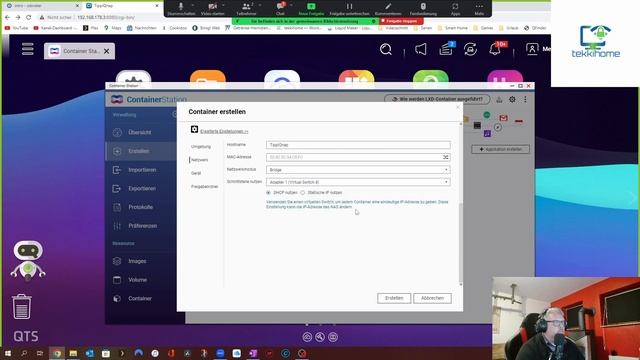This screenshot has width=640, height=360.
Task: Close the Container Station QTS tab
Action: click(x=107, y=51)
